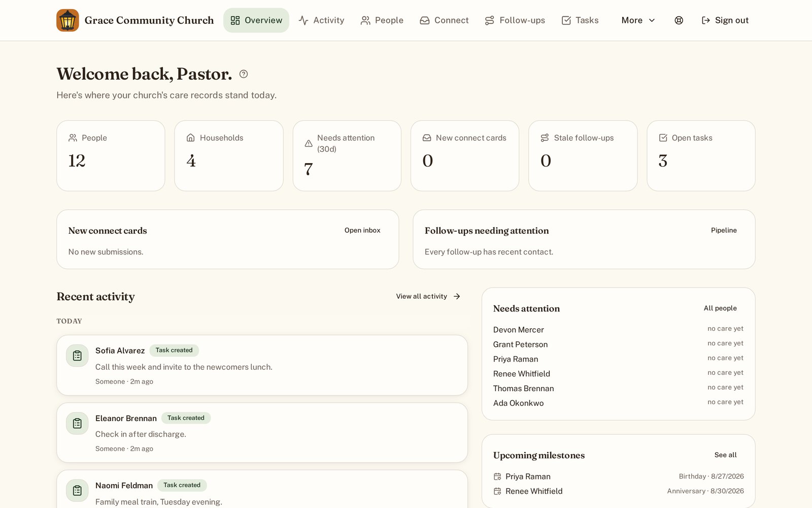Image resolution: width=812 pixels, height=508 pixels.
Task: Click calendar icon beside Priya Raman milestone
Action: [497, 477]
